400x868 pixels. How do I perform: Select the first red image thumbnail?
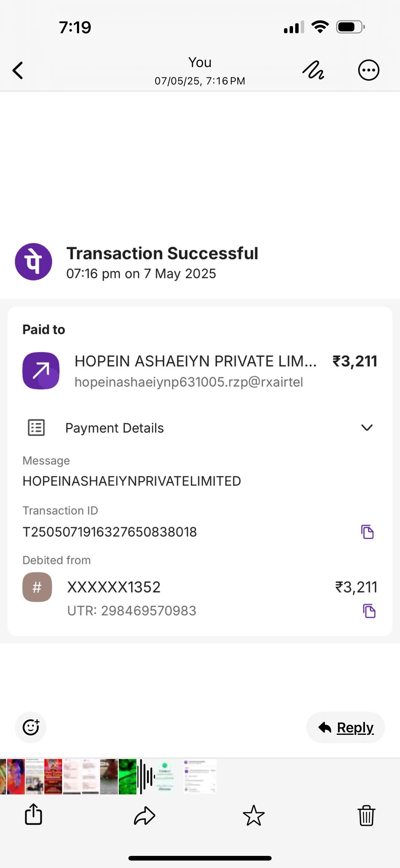[16, 776]
